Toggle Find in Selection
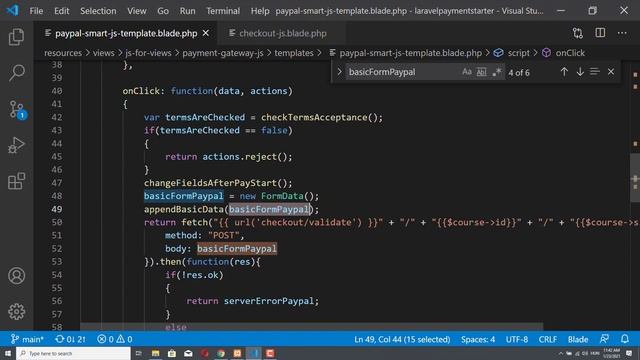Screen dimensions: 640x360 (595, 72)
